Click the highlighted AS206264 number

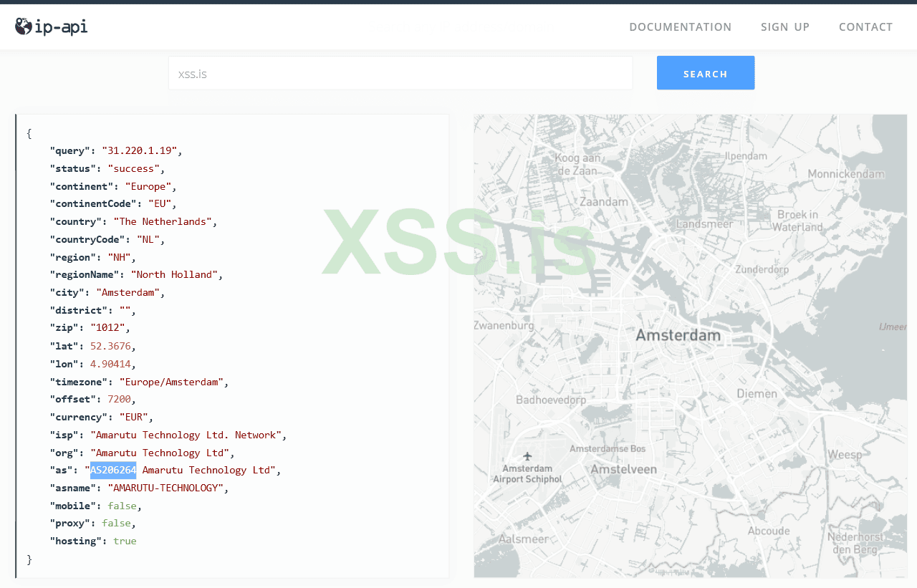pos(113,470)
